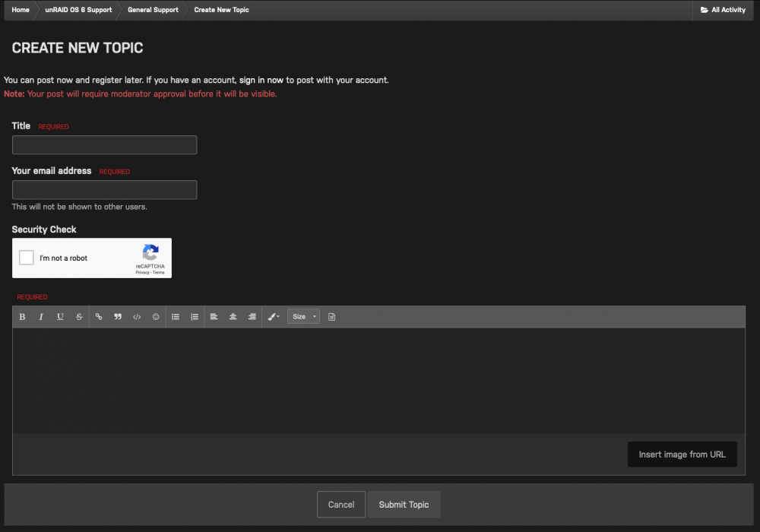This screenshot has width=760, height=532.
Task: Toggle strikethrough formatting in editor toolbar
Action: coord(79,317)
